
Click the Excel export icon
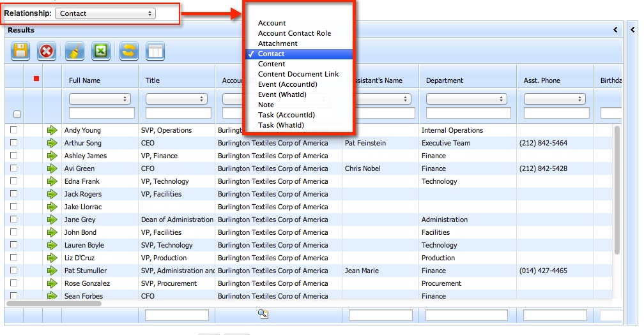101,51
